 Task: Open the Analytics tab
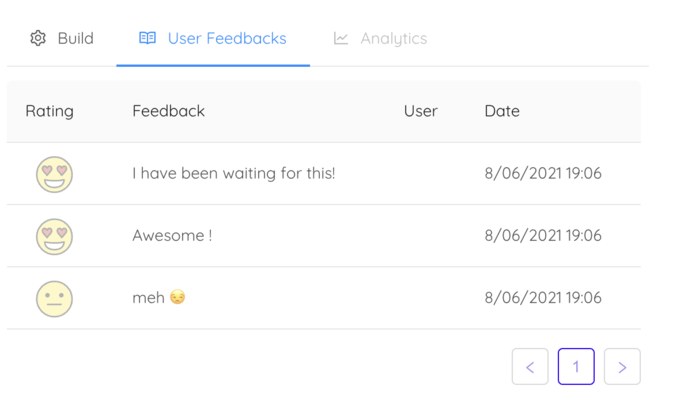393,39
